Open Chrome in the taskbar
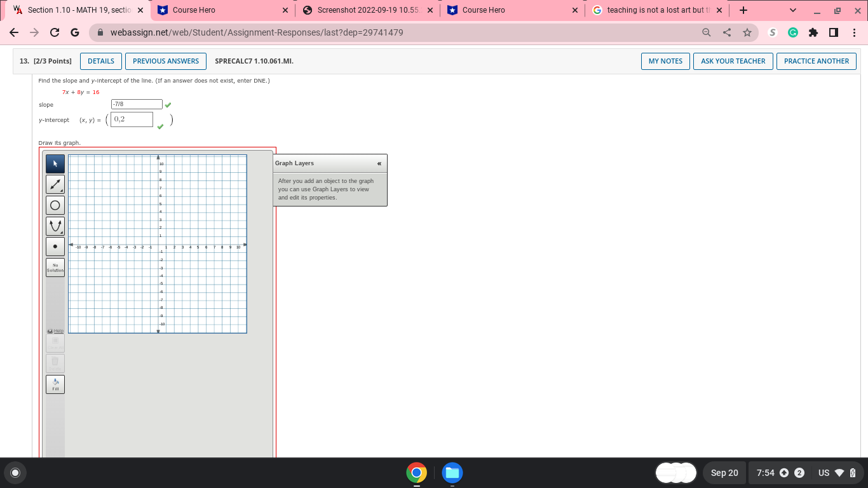The image size is (868, 488). 416,473
